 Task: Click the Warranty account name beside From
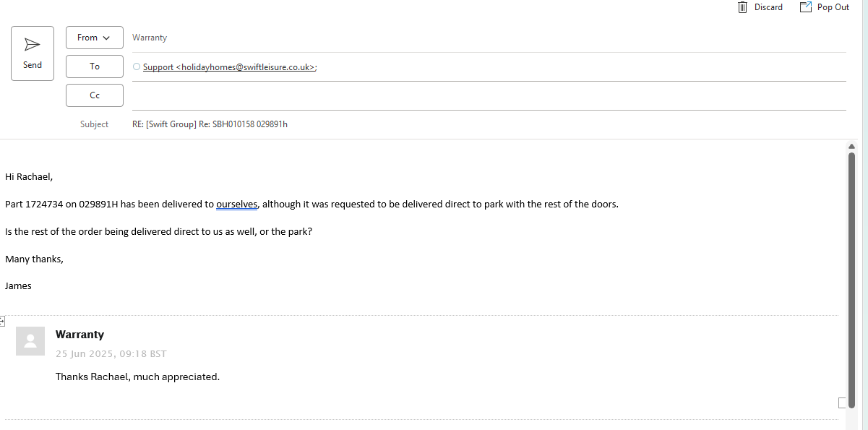pyautogui.click(x=150, y=38)
